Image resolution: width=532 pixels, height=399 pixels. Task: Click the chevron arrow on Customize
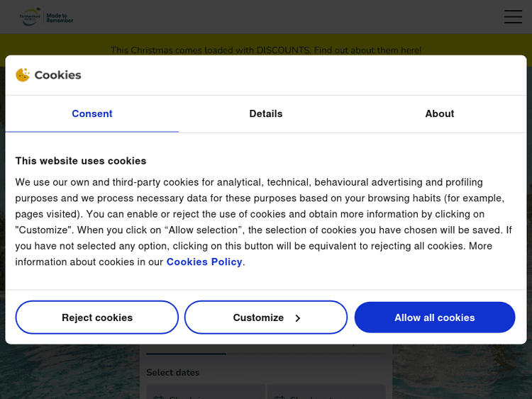[x=297, y=318]
